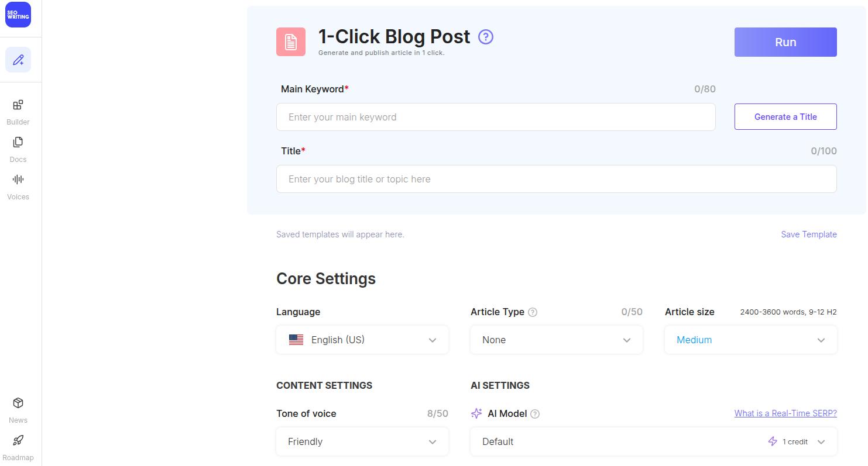Click inside the Title input field
The width and height of the screenshot is (868, 466).
pos(556,178)
